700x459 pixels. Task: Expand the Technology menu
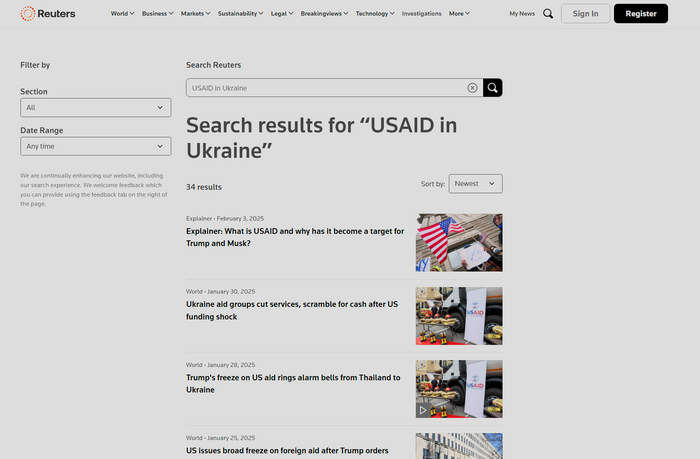(375, 14)
